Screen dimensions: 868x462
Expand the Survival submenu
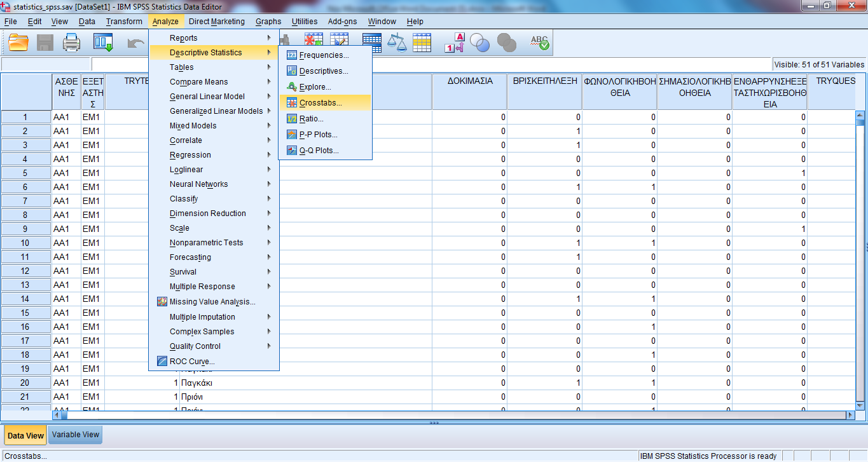click(x=214, y=272)
